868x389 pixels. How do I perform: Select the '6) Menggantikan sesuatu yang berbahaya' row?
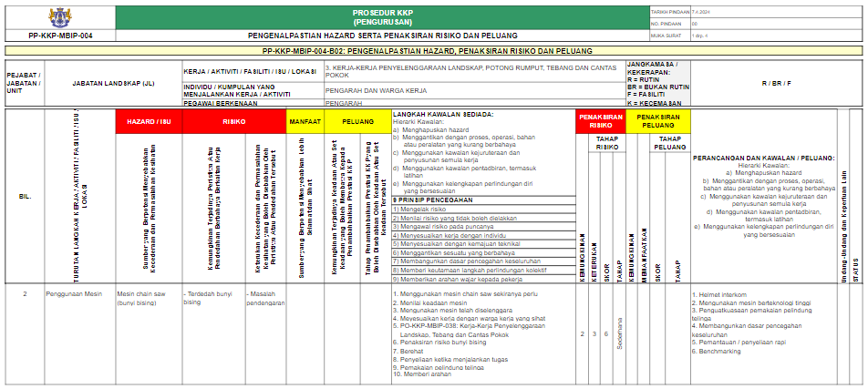click(x=483, y=253)
